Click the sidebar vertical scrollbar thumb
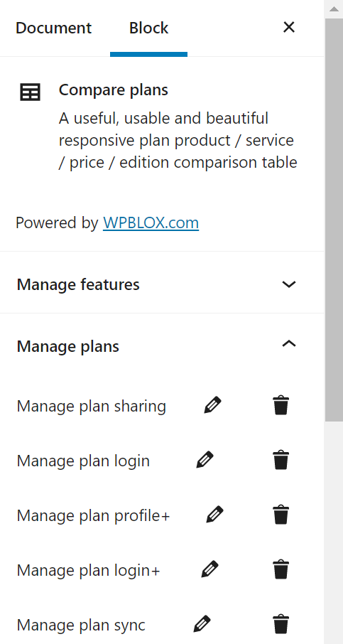Viewport: 343px width, 644px height. click(x=334, y=220)
